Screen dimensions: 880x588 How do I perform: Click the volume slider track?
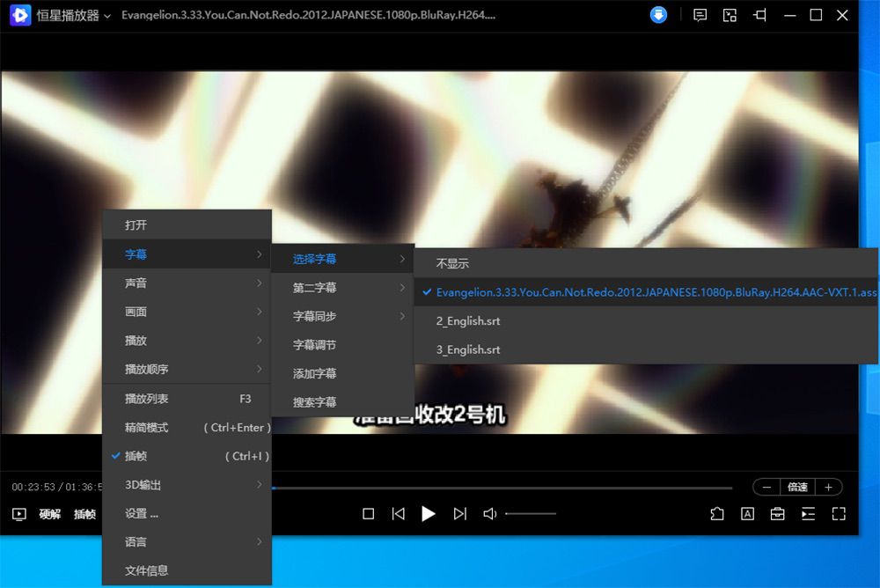coord(530,514)
